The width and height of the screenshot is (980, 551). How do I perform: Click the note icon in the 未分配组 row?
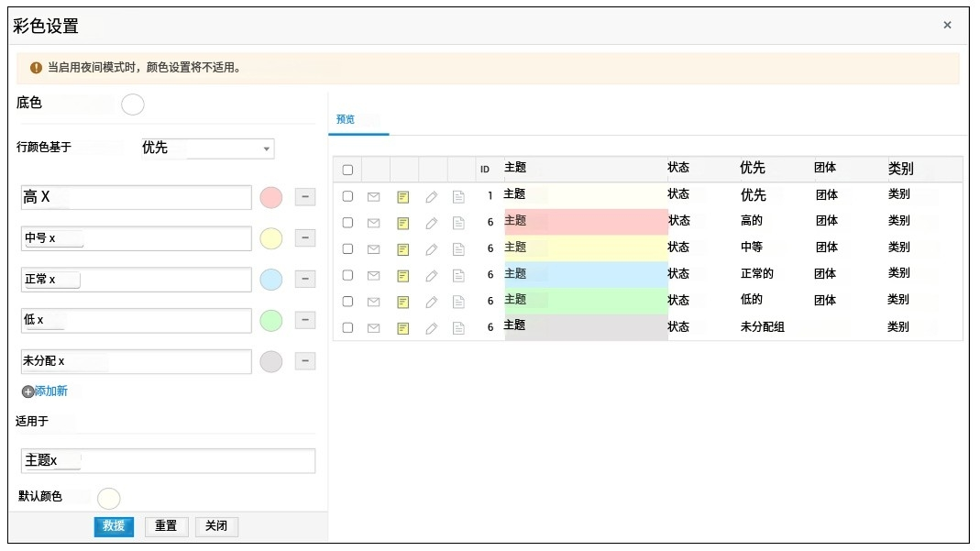402,328
